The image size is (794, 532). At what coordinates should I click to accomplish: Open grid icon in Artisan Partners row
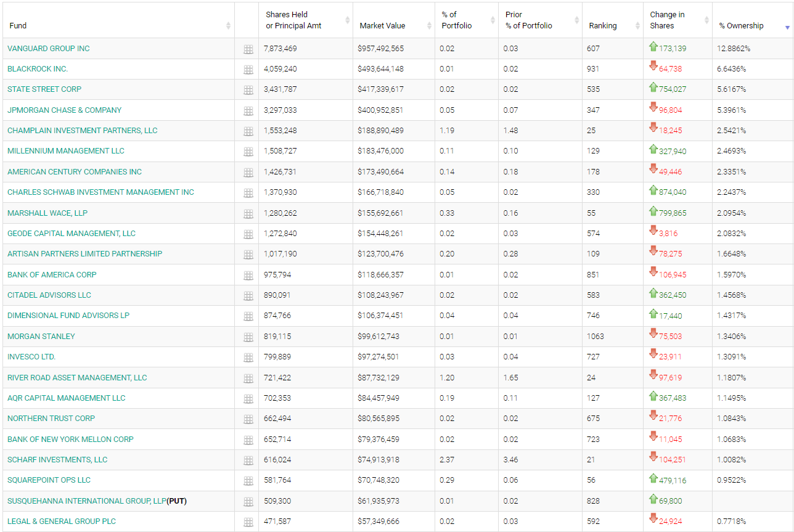coord(248,255)
